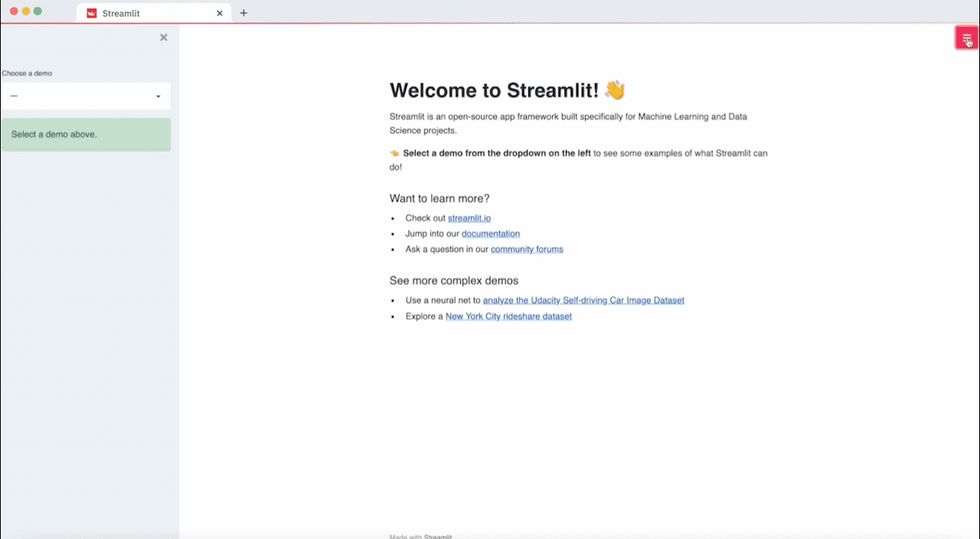980x539 pixels.
Task: Open the documentation link
Action: [490, 234]
